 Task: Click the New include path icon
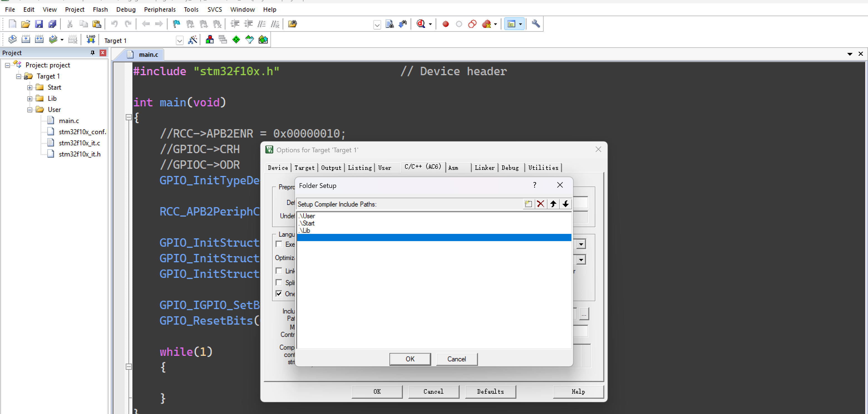coord(528,204)
